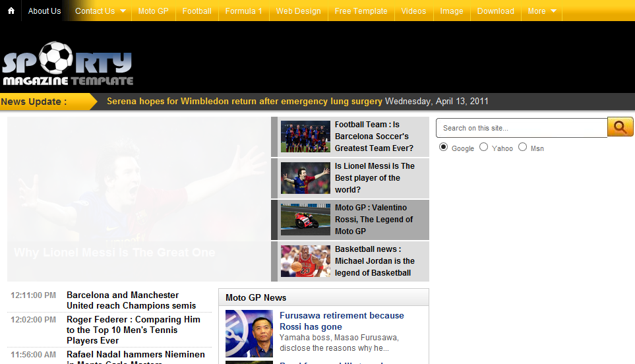The image size is (635, 364).
Task: Open the Web Design menu item
Action: pos(299,11)
